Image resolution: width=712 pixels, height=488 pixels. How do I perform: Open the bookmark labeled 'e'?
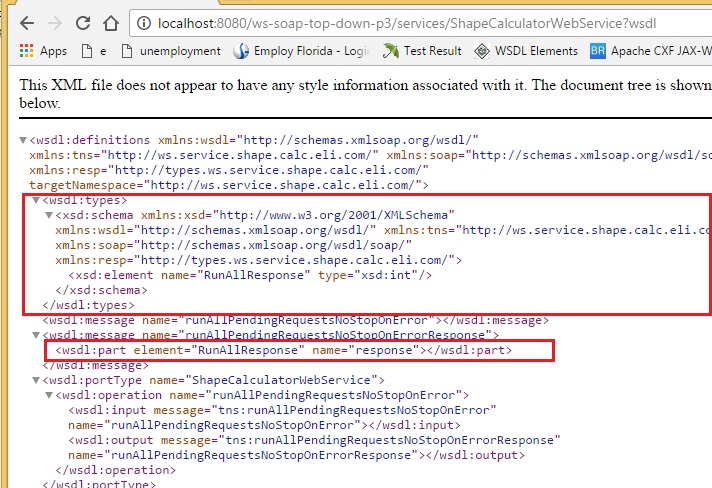(x=94, y=51)
